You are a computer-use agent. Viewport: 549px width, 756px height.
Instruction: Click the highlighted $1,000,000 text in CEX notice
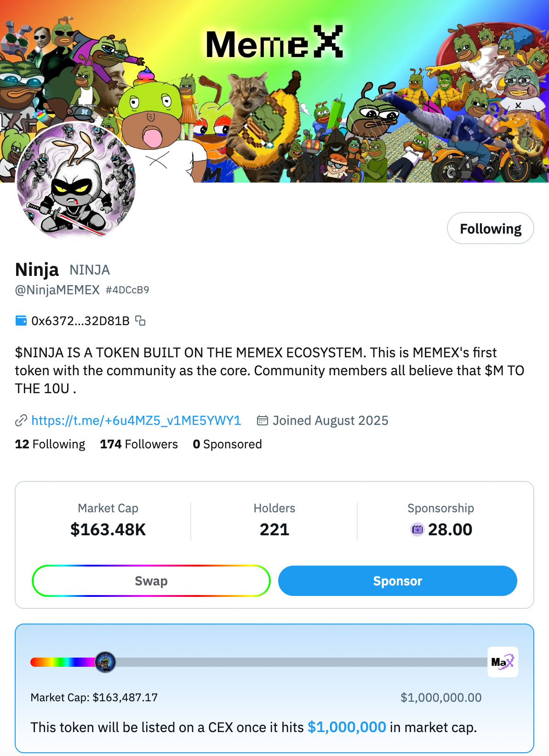point(347,727)
